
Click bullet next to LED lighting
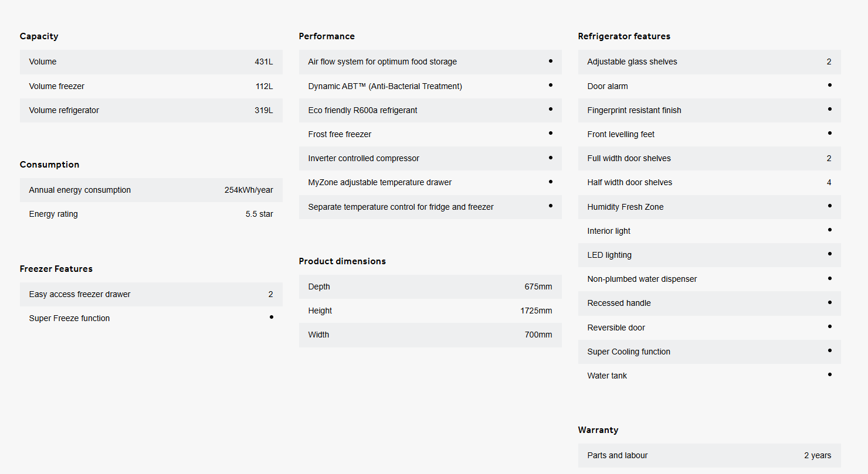(x=829, y=254)
